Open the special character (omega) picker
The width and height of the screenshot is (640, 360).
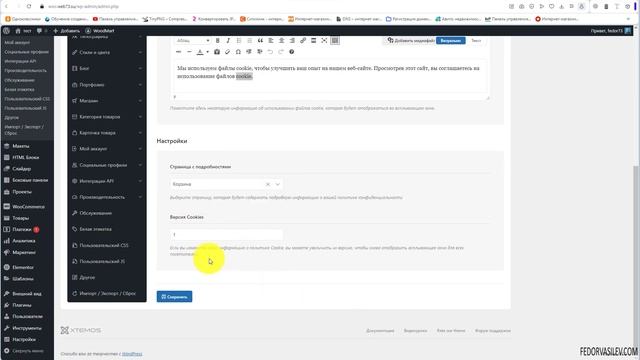point(238,52)
